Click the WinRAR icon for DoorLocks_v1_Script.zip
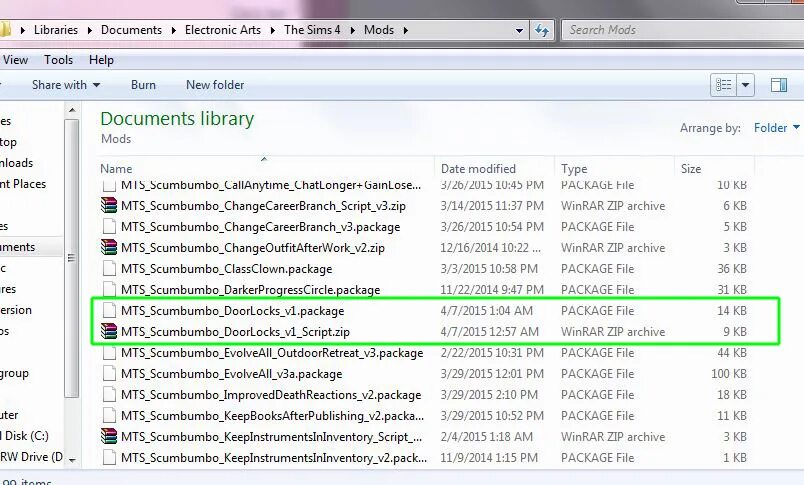The height and width of the screenshot is (485, 804). click(109, 332)
